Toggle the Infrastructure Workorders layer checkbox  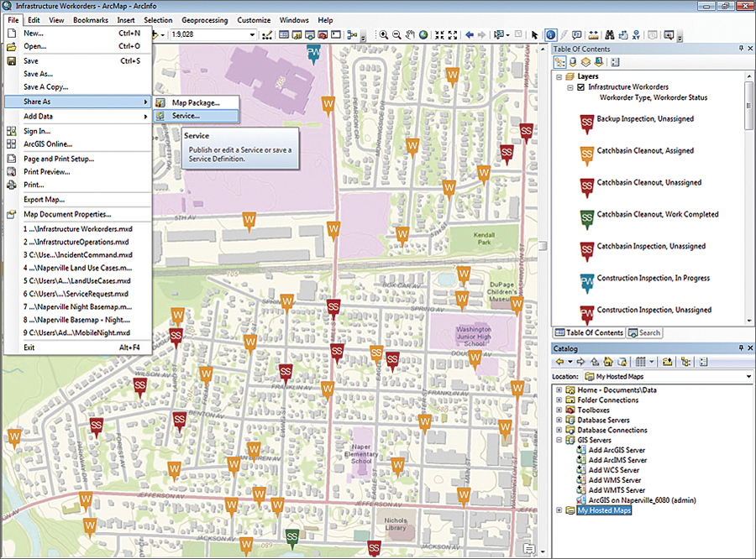click(581, 87)
